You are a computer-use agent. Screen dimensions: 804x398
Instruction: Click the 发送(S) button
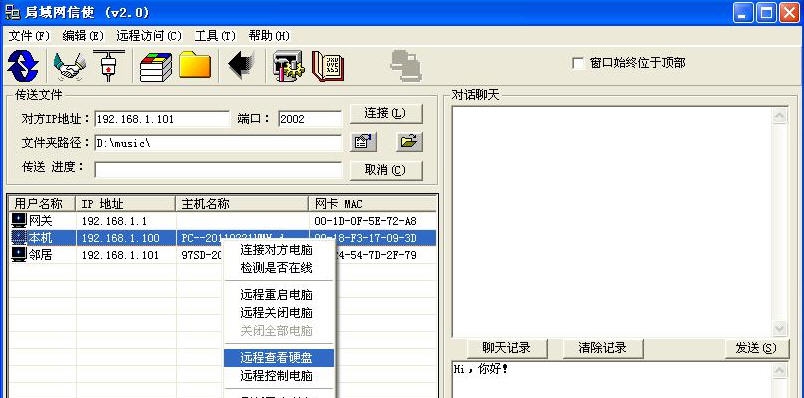[x=757, y=348]
